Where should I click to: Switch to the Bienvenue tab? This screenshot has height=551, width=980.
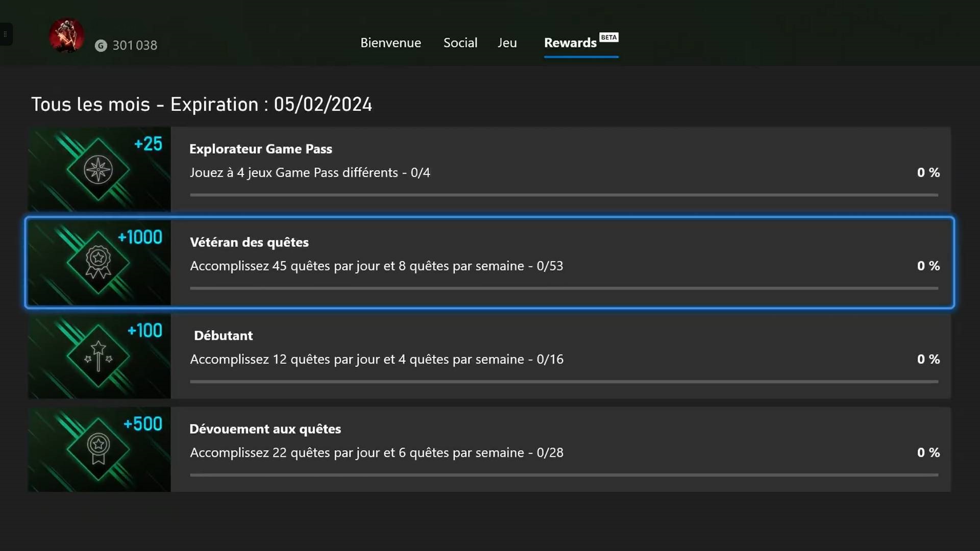[x=390, y=43]
